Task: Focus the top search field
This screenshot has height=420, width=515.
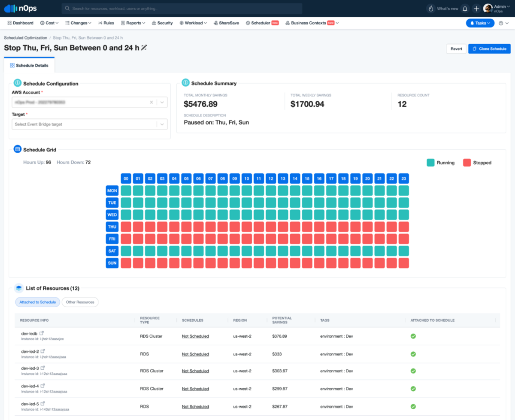Action: click(182, 9)
